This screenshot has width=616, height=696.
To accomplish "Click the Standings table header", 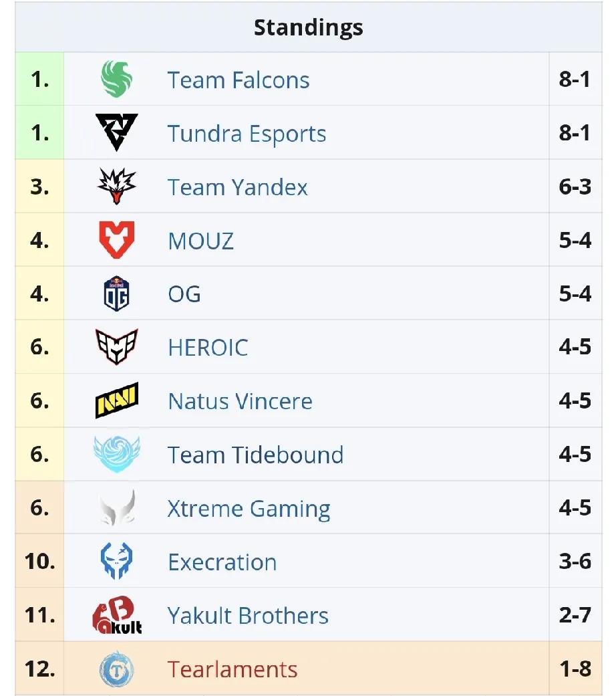I will [308, 28].
